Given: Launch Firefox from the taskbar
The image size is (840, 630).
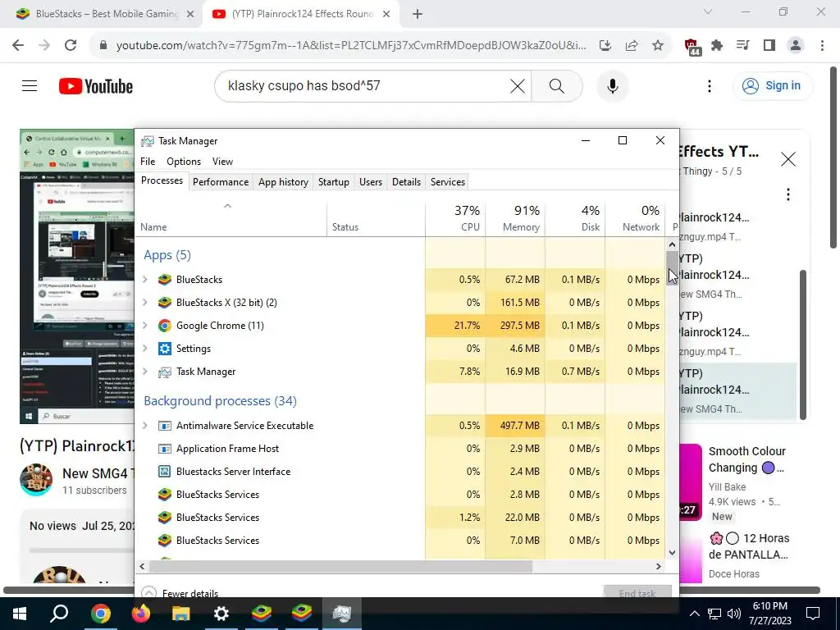Looking at the screenshot, I should tap(141, 614).
